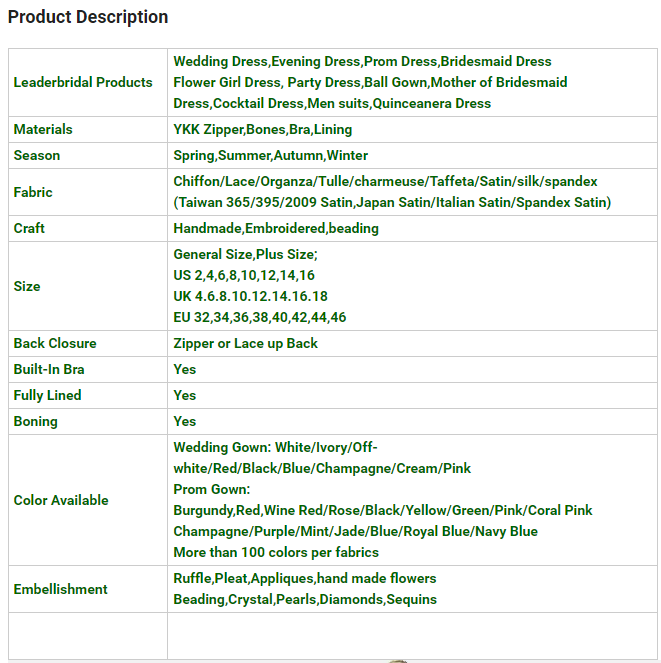661x663 pixels.
Task: Click More than 100 colors line
Action: coord(276,552)
